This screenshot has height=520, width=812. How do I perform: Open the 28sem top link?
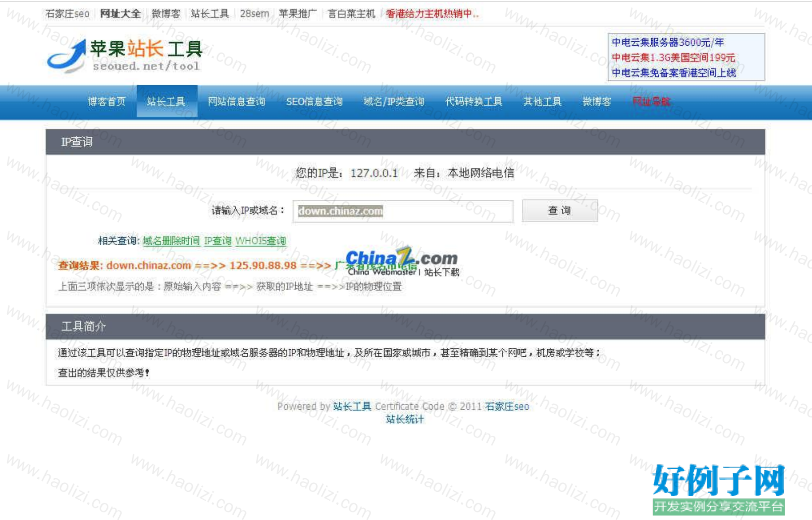255,14
